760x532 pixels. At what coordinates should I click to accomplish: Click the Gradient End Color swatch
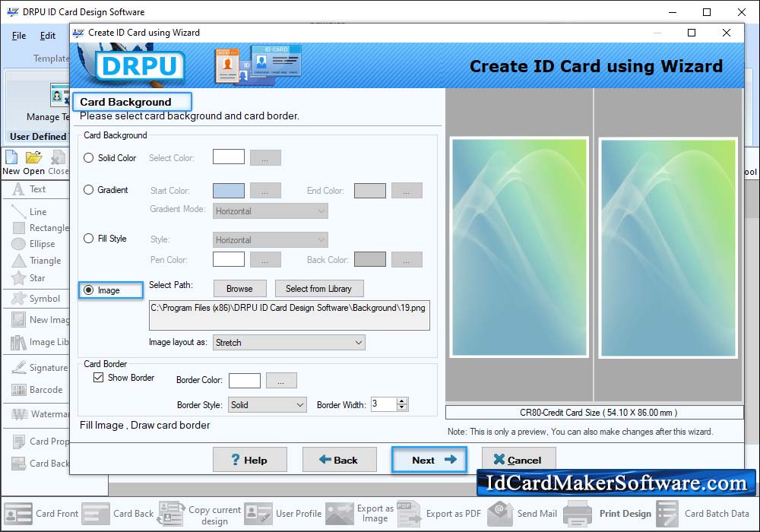(370, 191)
